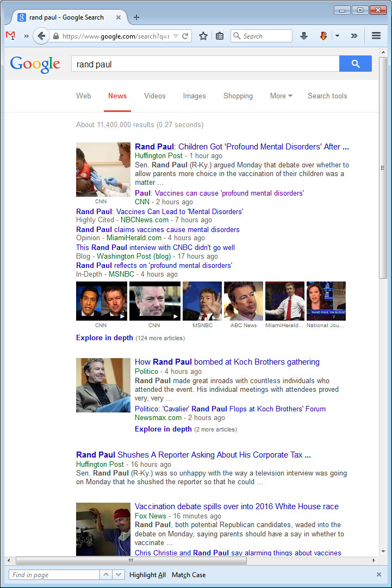The height and width of the screenshot is (588, 392).
Task: Play the second CNN video thumbnail
Action: [x=155, y=301]
